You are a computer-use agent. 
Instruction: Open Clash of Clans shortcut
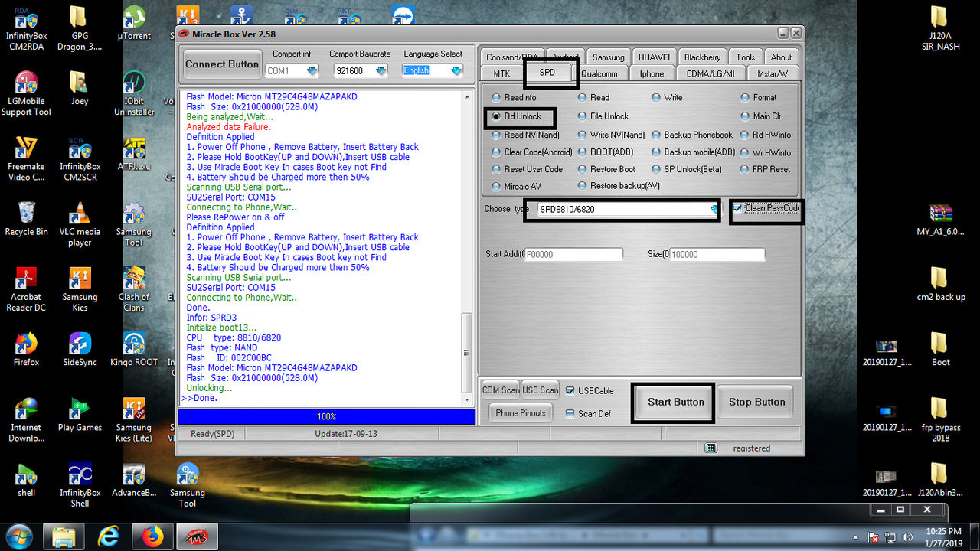(x=133, y=289)
